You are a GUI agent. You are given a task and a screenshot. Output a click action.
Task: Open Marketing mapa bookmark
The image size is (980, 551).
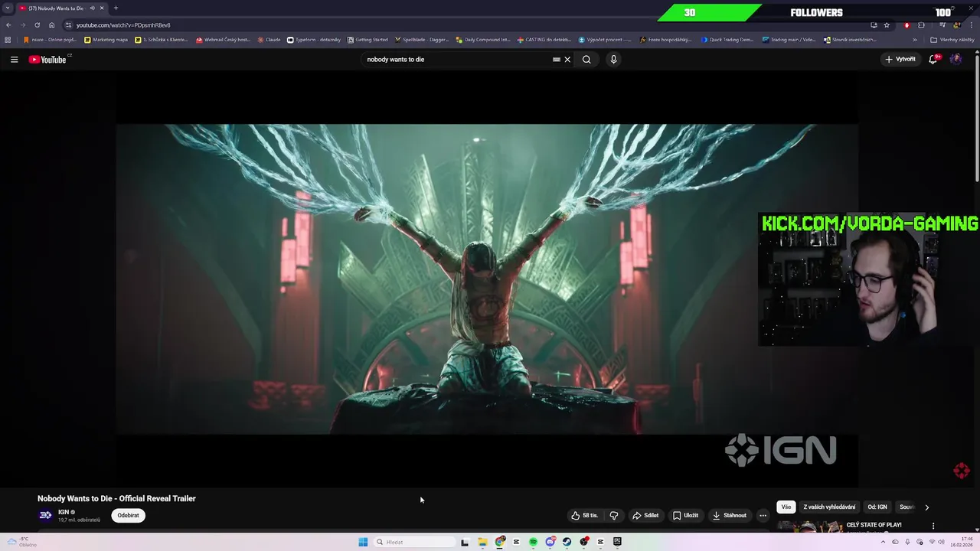[x=106, y=40]
